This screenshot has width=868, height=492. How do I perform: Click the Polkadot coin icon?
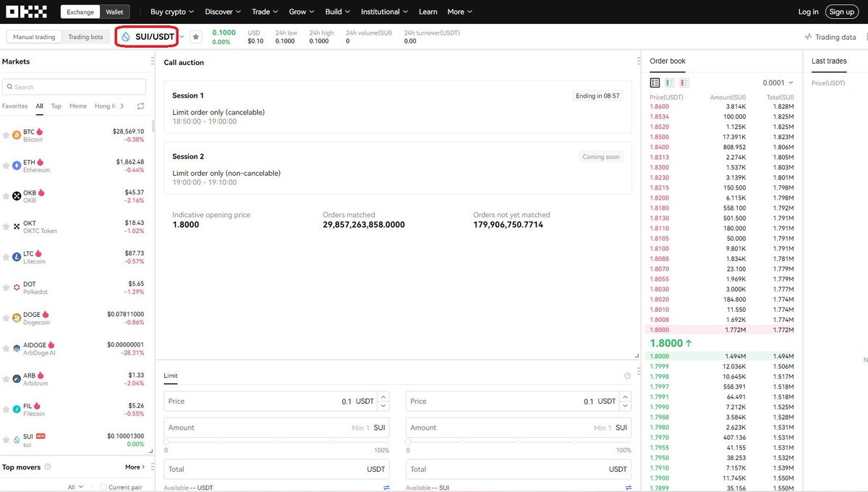[x=17, y=287]
